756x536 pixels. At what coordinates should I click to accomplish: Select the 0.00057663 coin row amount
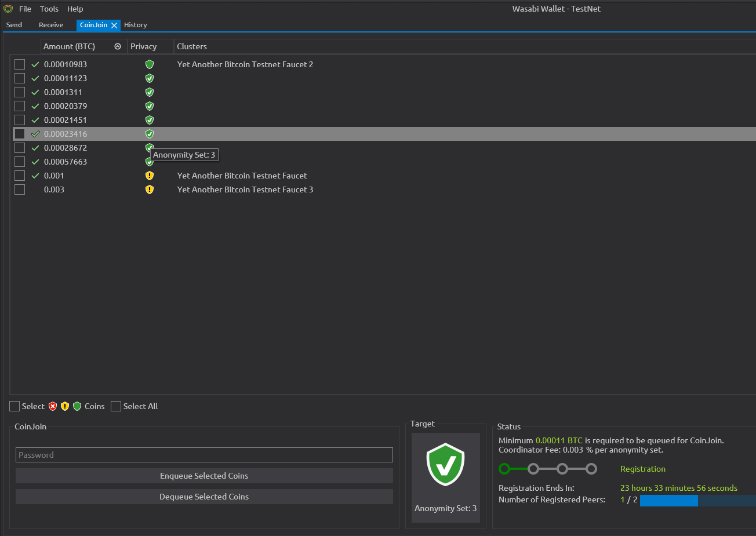[66, 162]
